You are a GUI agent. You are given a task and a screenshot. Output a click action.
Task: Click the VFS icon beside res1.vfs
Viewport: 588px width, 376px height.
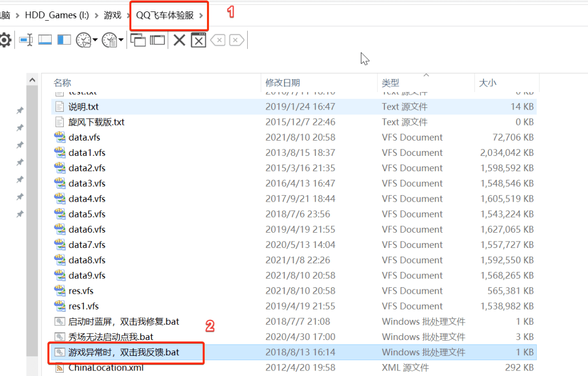coord(60,306)
